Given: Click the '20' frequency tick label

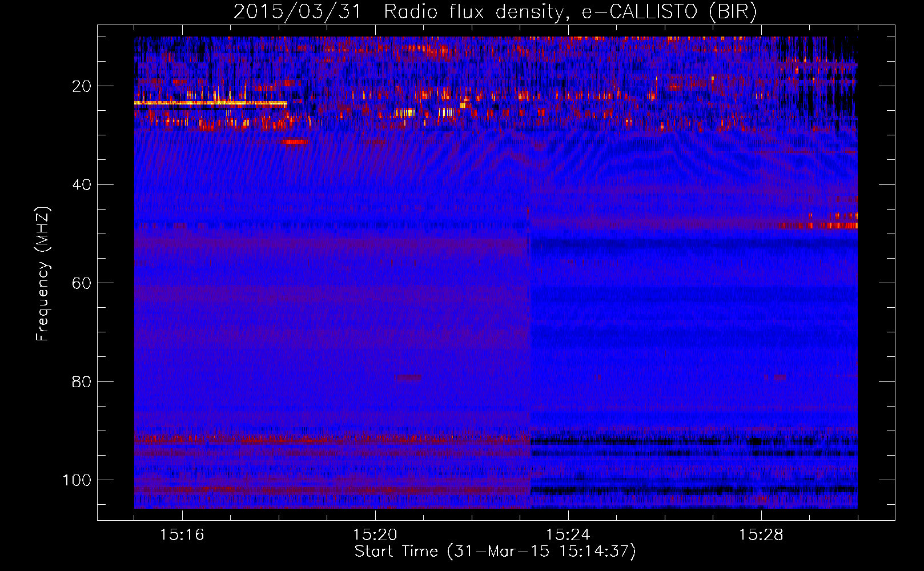Looking at the screenshot, I should [x=82, y=86].
